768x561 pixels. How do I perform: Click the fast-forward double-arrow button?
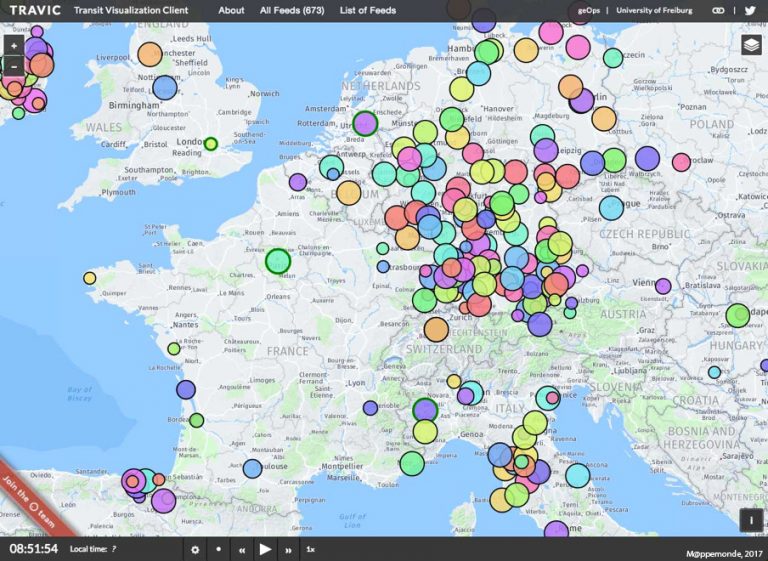[x=289, y=549]
